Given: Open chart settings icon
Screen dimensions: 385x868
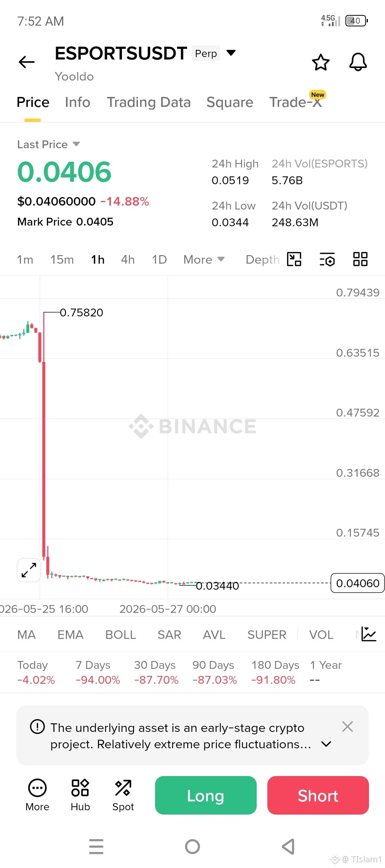Looking at the screenshot, I should (327, 259).
